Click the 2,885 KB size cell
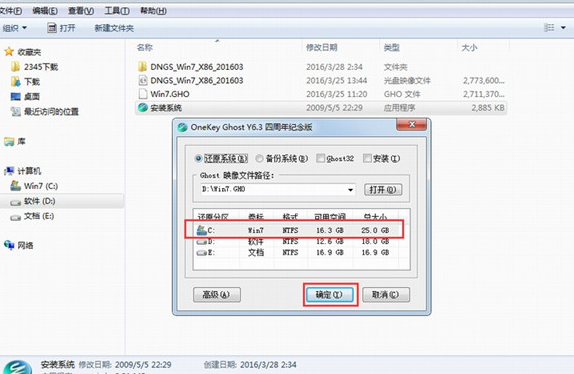The width and height of the screenshot is (574, 374). tap(488, 108)
